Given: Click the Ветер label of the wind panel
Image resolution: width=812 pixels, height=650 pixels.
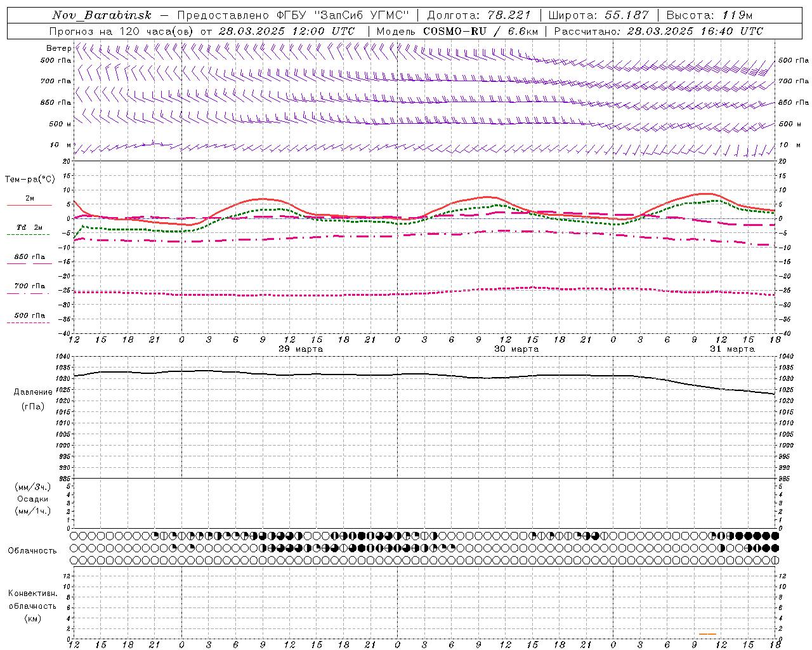Looking at the screenshot, I should [59, 48].
